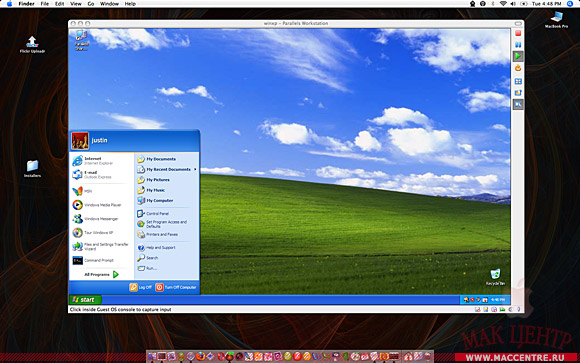Viewport: 580px width, 363px height.
Task: Click the menu bar date and time
Action: tap(547, 4)
